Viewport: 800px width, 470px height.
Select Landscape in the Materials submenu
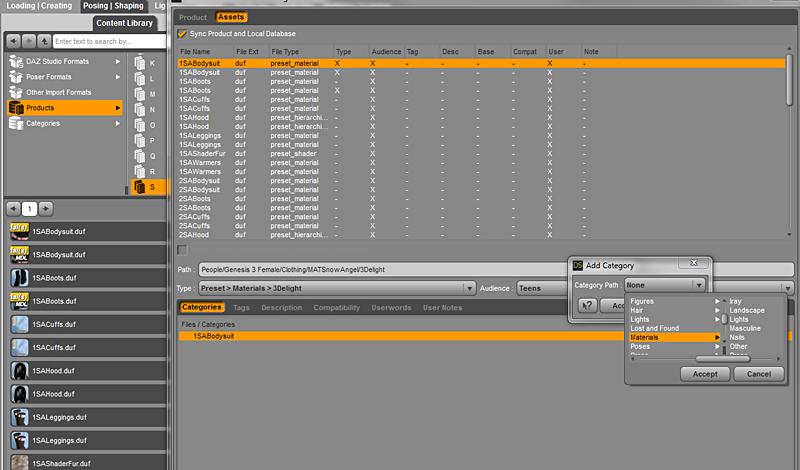746,310
